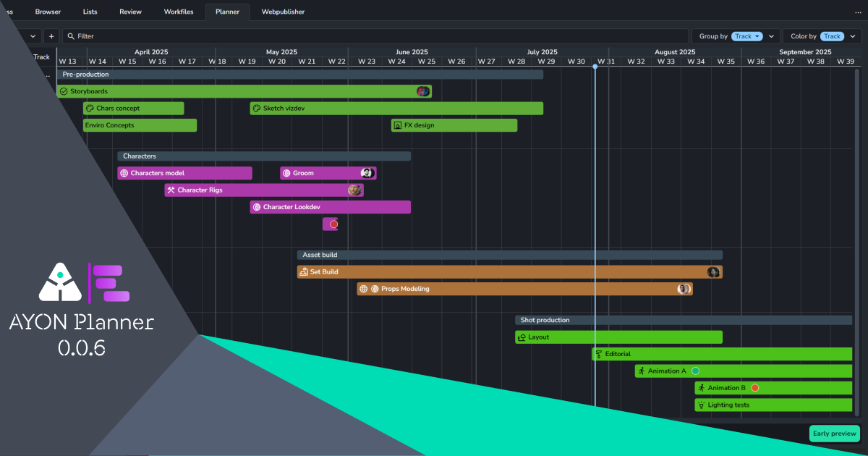Click the W 25 week label
This screenshot has width=868, height=456.
tap(427, 62)
